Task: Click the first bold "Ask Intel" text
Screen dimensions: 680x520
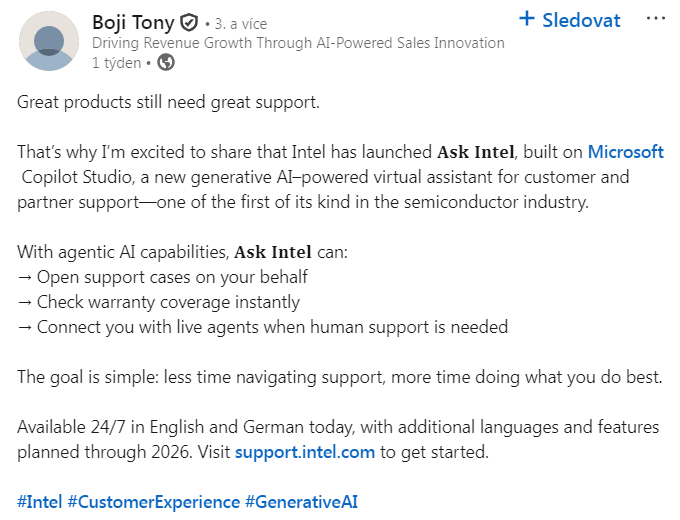Action: click(476, 153)
